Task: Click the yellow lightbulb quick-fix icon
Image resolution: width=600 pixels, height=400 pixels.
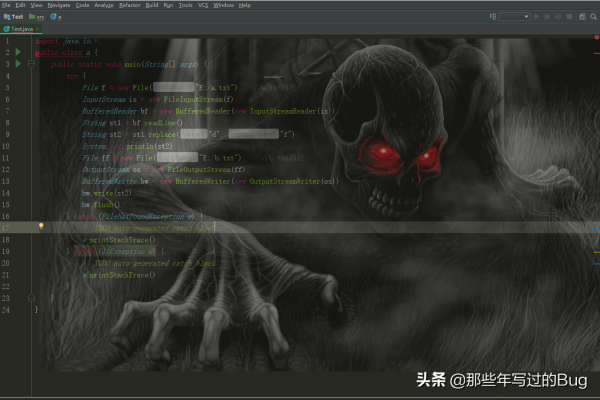Action: 41,227
